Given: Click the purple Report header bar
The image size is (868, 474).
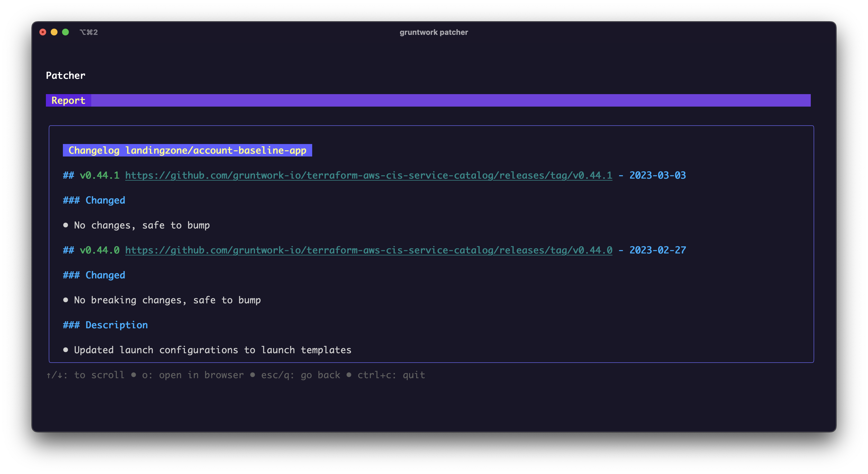Looking at the screenshot, I should coord(438,100).
